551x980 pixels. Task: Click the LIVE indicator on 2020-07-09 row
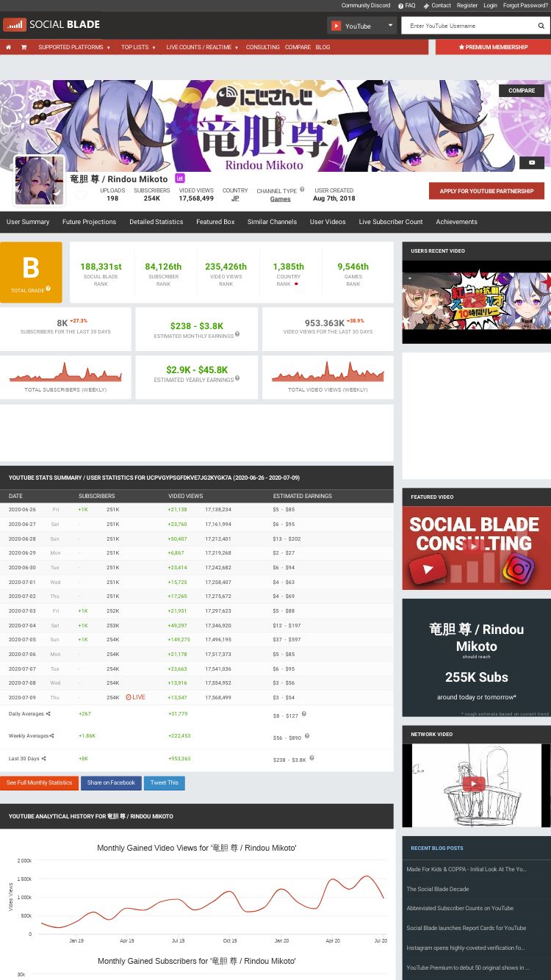[135, 697]
